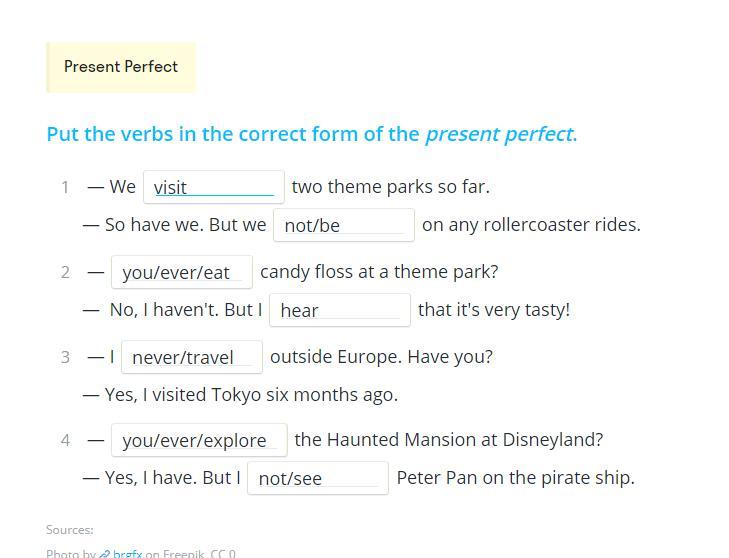Click the text 'Peter Pan on the pirate ship'

tap(515, 478)
